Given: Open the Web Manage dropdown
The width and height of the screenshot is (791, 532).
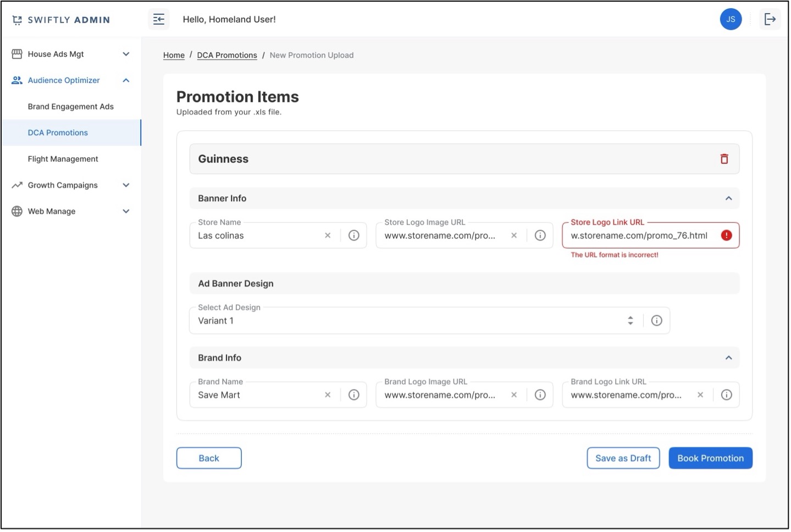Looking at the screenshot, I should click(x=126, y=211).
